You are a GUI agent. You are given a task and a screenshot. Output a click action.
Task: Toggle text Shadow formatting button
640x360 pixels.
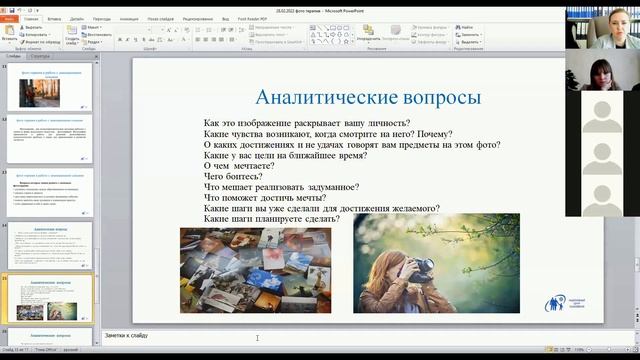point(144,40)
